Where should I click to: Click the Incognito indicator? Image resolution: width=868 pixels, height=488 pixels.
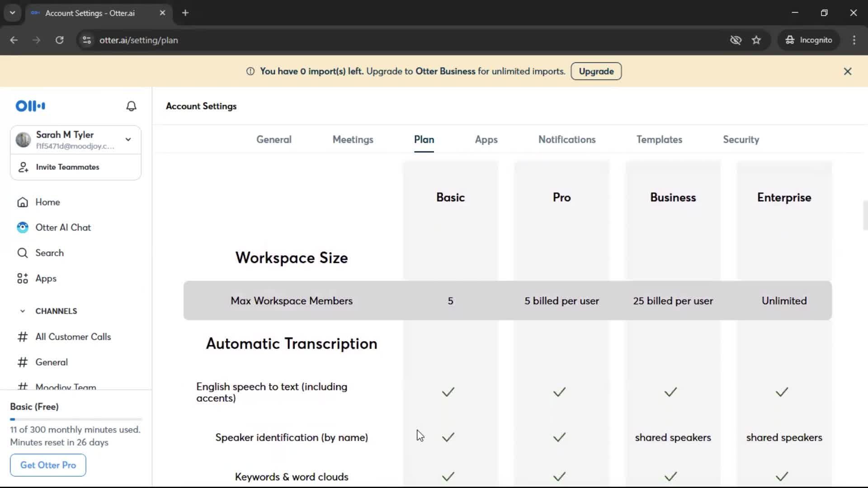808,40
